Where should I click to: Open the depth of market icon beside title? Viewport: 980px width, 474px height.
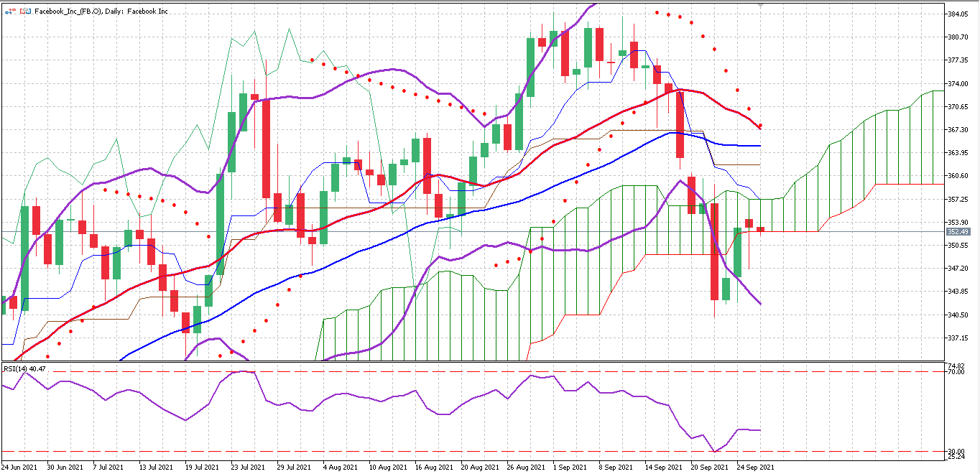(25, 11)
